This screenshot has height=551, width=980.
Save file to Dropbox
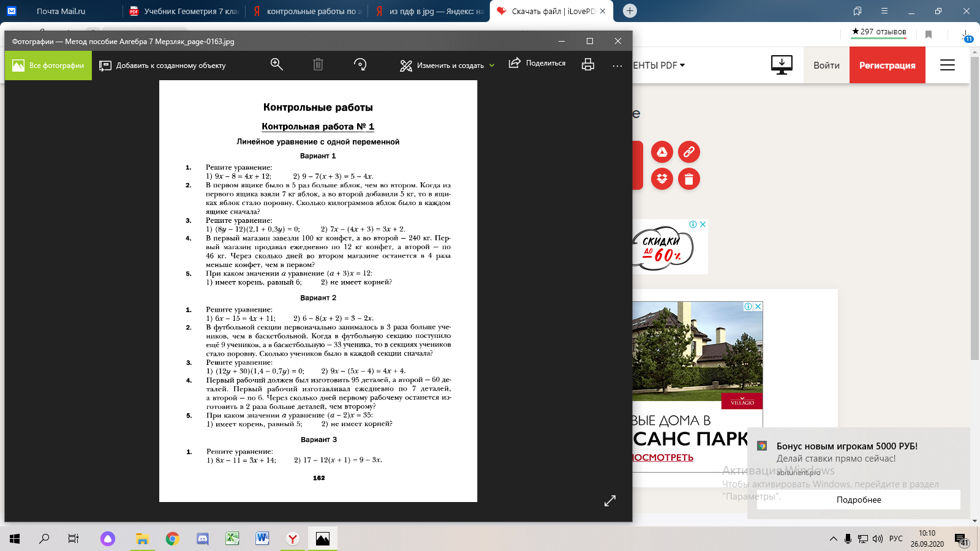pyautogui.click(x=662, y=179)
